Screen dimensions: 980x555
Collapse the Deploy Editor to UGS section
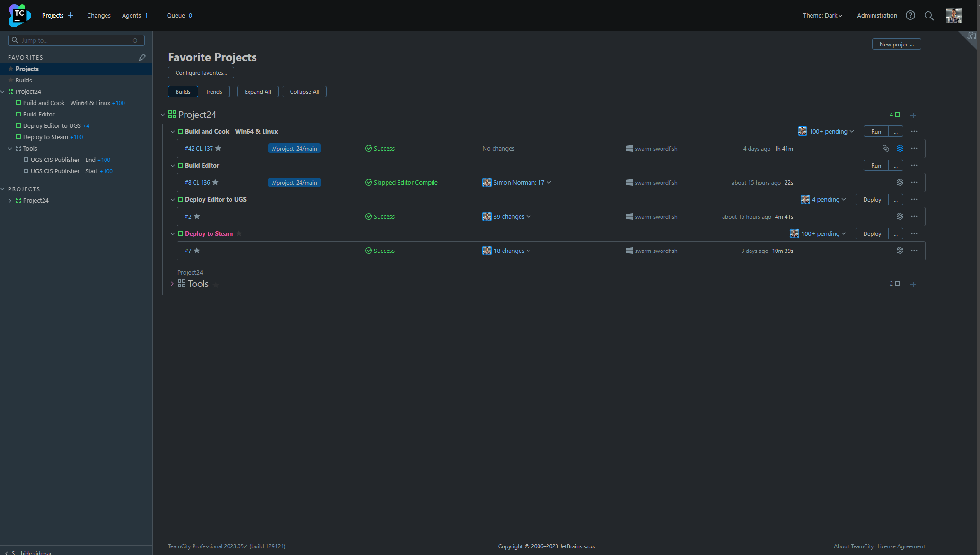pyautogui.click(x=173, y=200)
